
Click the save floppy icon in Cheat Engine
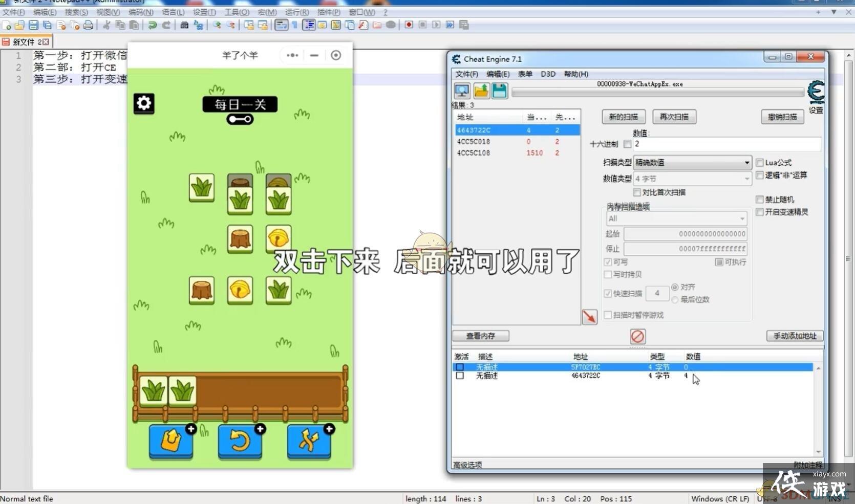pos(499,91)
